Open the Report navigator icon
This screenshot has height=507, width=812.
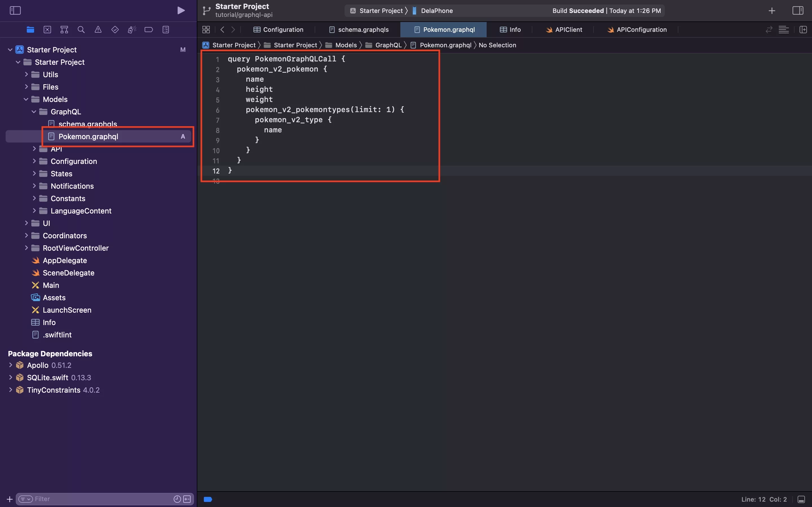click(x=166, y=30)
